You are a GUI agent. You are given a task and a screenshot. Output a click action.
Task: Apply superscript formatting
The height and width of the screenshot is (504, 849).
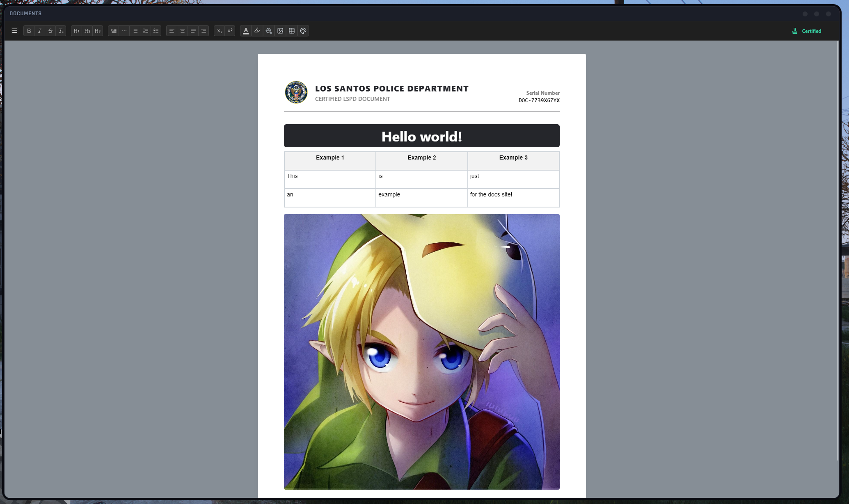click(230, 31)
